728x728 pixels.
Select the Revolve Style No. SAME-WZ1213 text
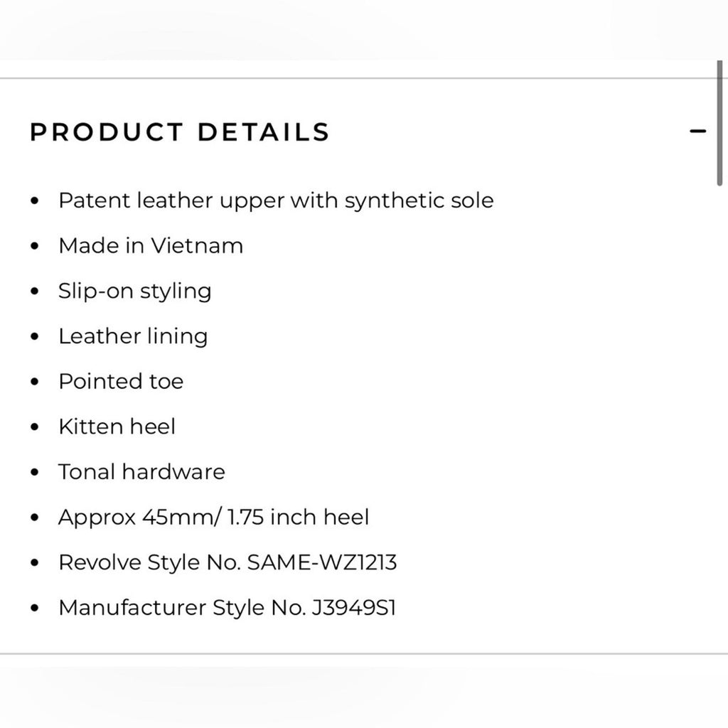[x=229, y=563]
